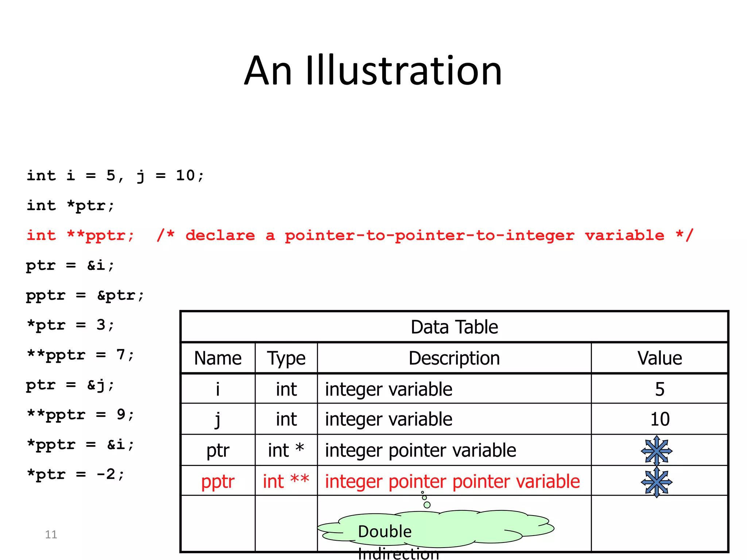This screenshot has height=560, width=747.
Task: Click the 'Name' column header
Action: pyautogui.click(x=218, y=358)
